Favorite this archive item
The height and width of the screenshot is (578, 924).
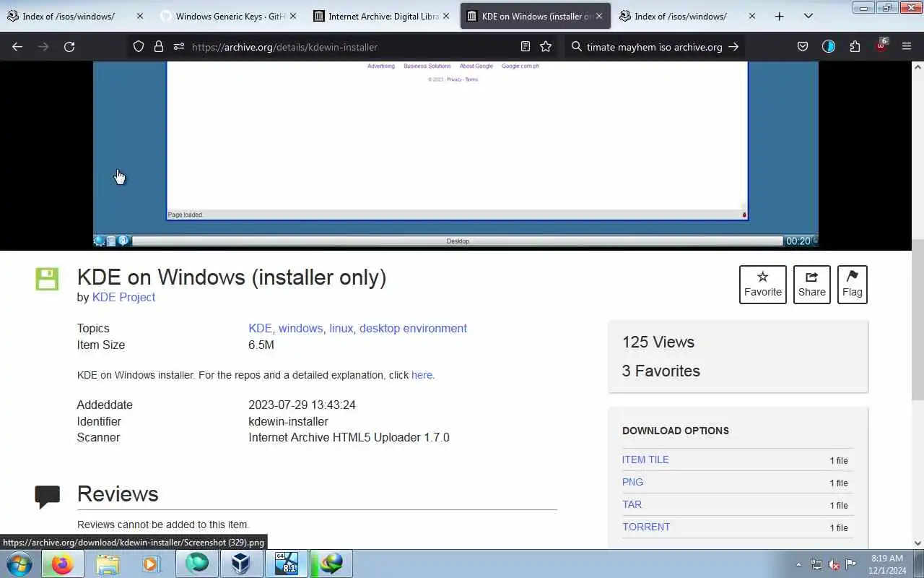tap(763, 285)
